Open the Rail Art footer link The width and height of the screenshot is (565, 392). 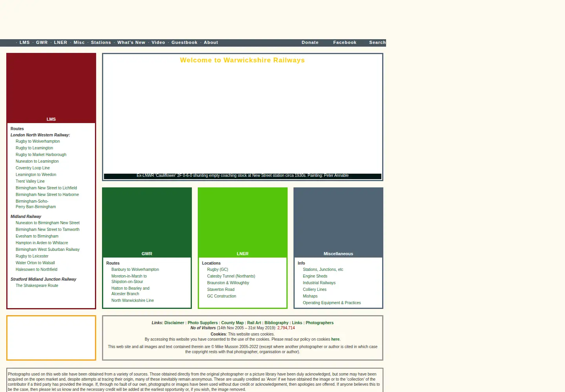254,323
